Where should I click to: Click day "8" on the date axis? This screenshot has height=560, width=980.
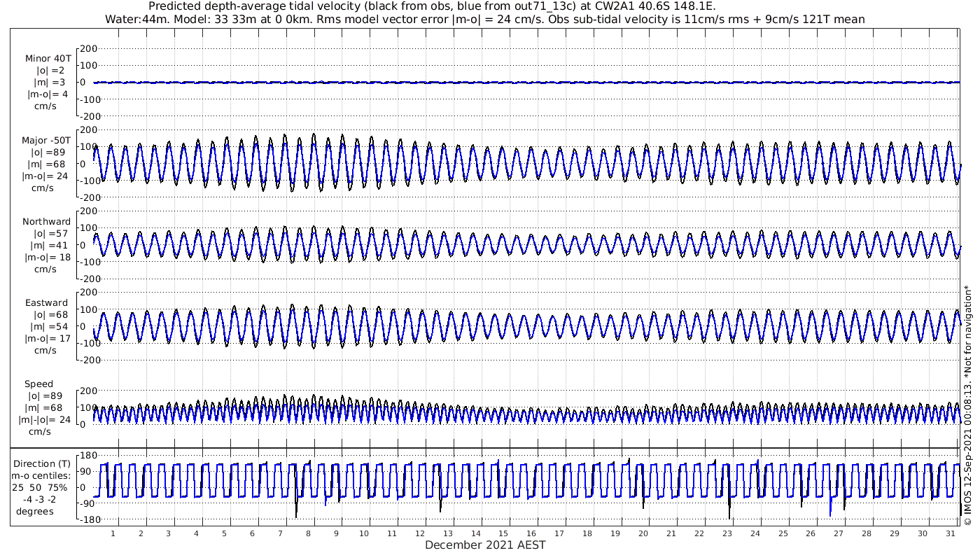tap(308, 533)
